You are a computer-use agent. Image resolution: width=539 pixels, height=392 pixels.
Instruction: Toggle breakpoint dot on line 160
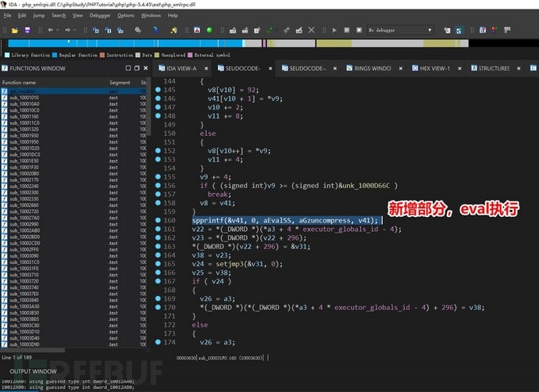[158, 220]
